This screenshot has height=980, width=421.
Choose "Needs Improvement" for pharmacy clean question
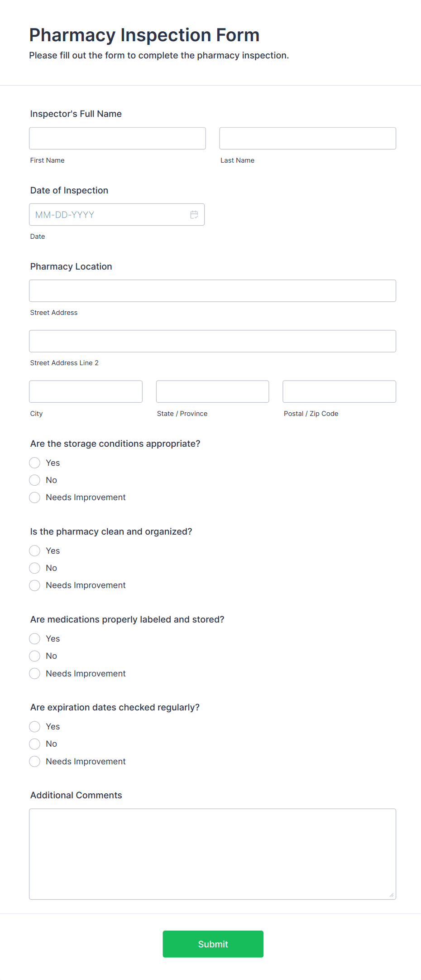click(34, 585)
